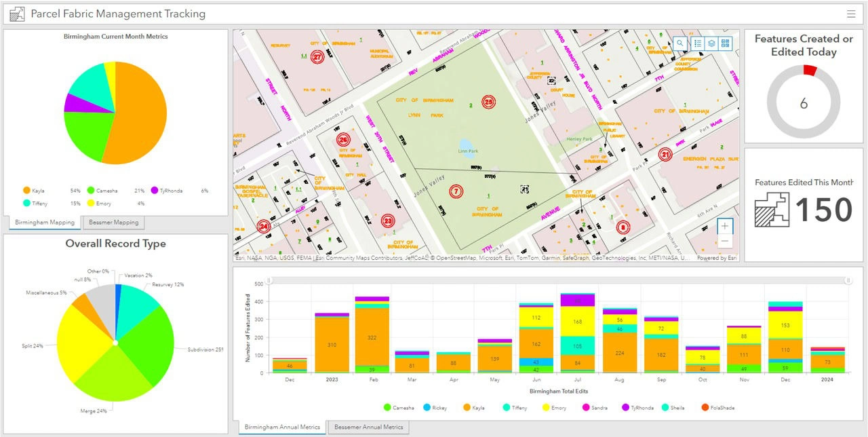This screenshot has height=437, width=868.
Task: Click parcel marker 25 in Linn Park
Action: pos(489,102)
